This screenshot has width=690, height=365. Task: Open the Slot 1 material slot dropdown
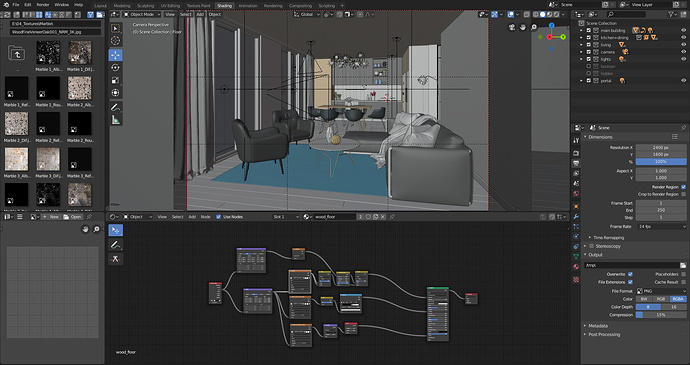click(x=286, y=217)
